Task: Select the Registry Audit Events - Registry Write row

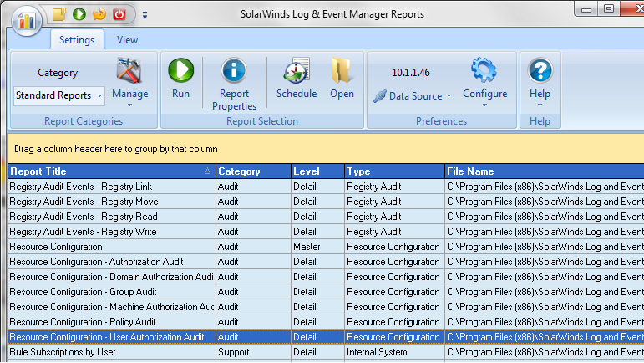Action: tap(326, 232)
